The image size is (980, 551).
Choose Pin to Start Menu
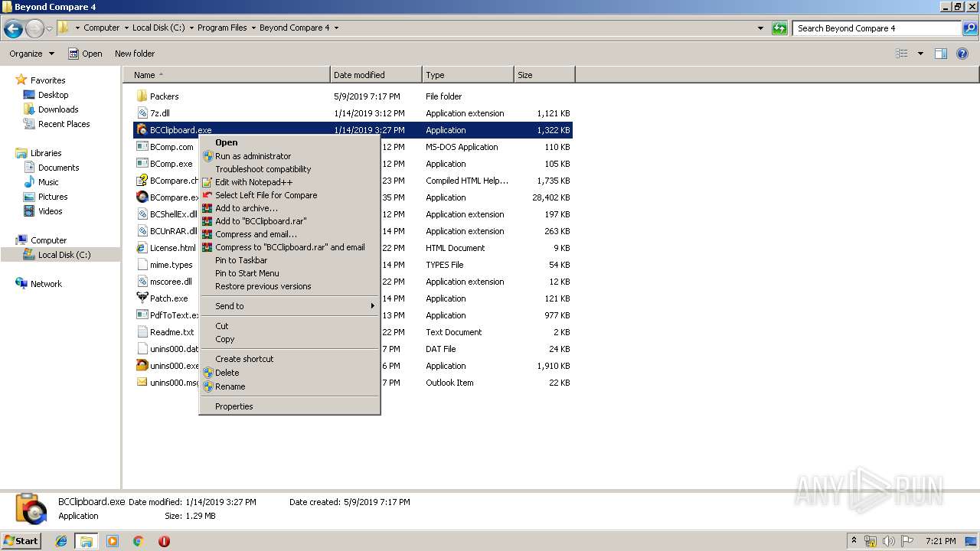click(289, 273)
